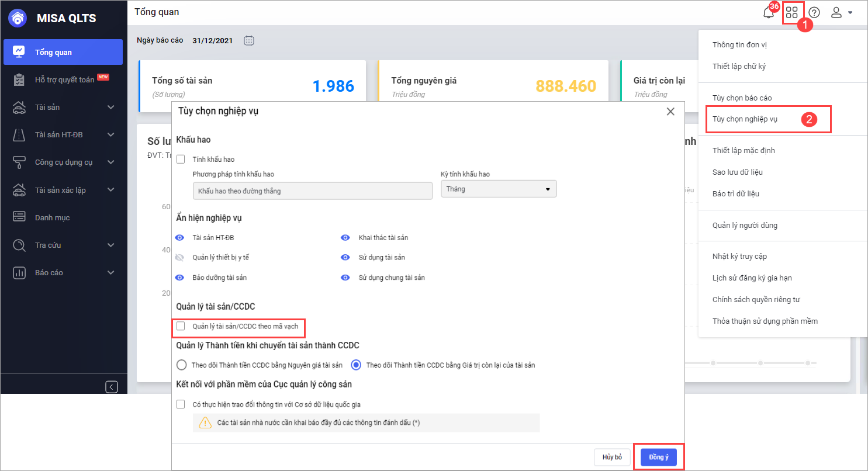Choose Sao lưu dữ liệu from menu
Screen dimensions: 868x471
pos(737,172)
